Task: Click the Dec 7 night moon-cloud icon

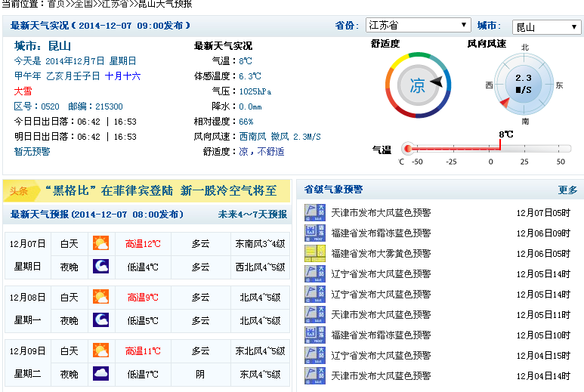Action: click(x=100, y=267)
